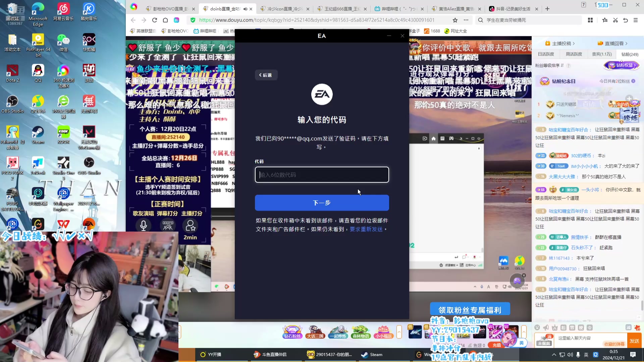Mute the doinb直播 tab audio
The height and width of the screenshot is (362, 644).
pyautogui.click(x=245, y=9)
